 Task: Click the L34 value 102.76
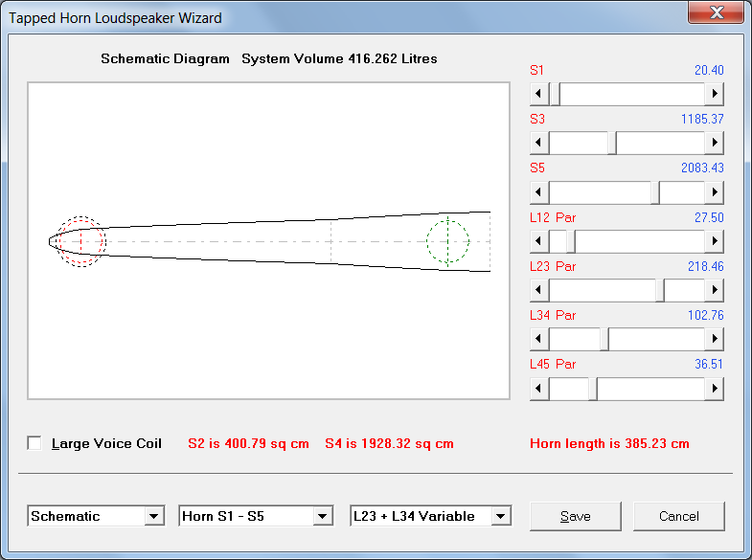706,315
